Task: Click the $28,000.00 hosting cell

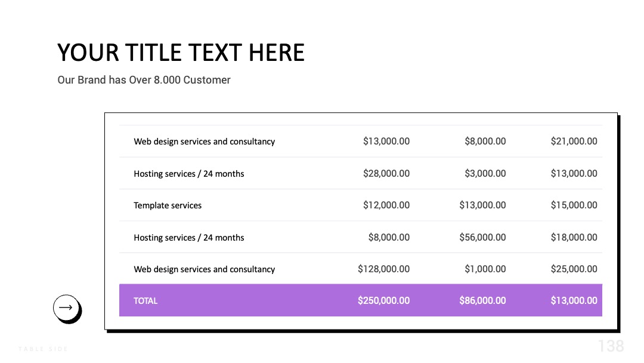Action: (386, 174)
